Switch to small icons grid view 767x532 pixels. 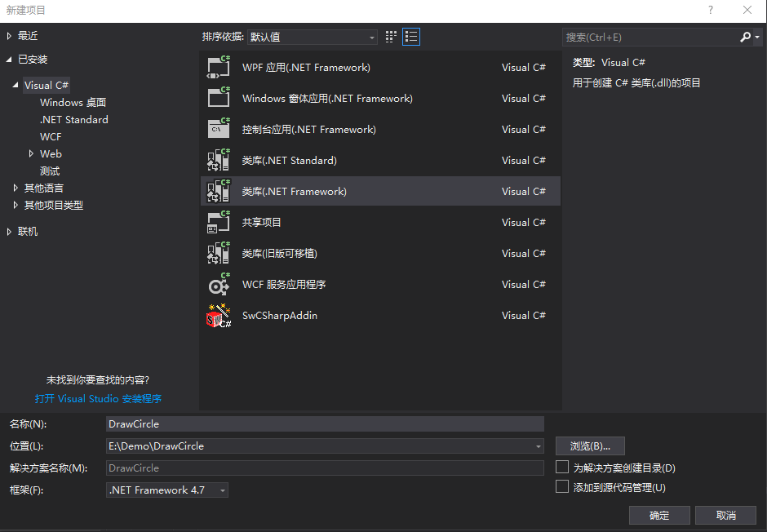click(391, 37)
